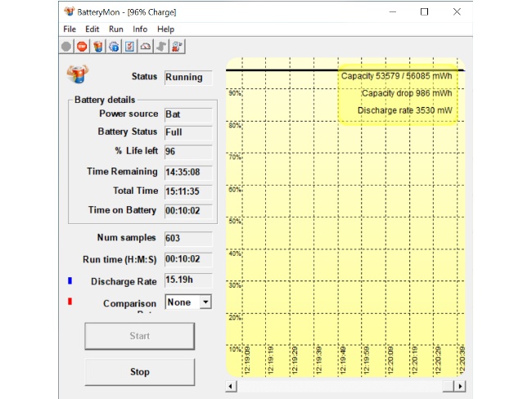Viewport: 532px width, 399px height.
Task: Open the Help menu
Action: coord(165,29)
